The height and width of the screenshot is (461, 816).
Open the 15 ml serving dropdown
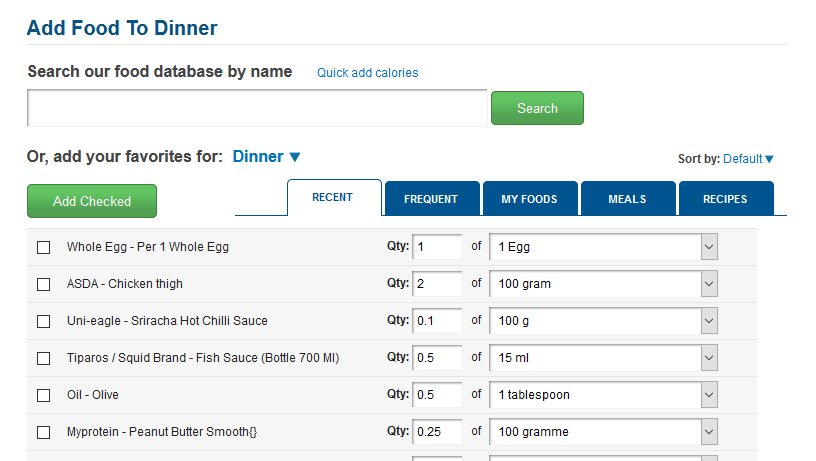tap(604, 357)
